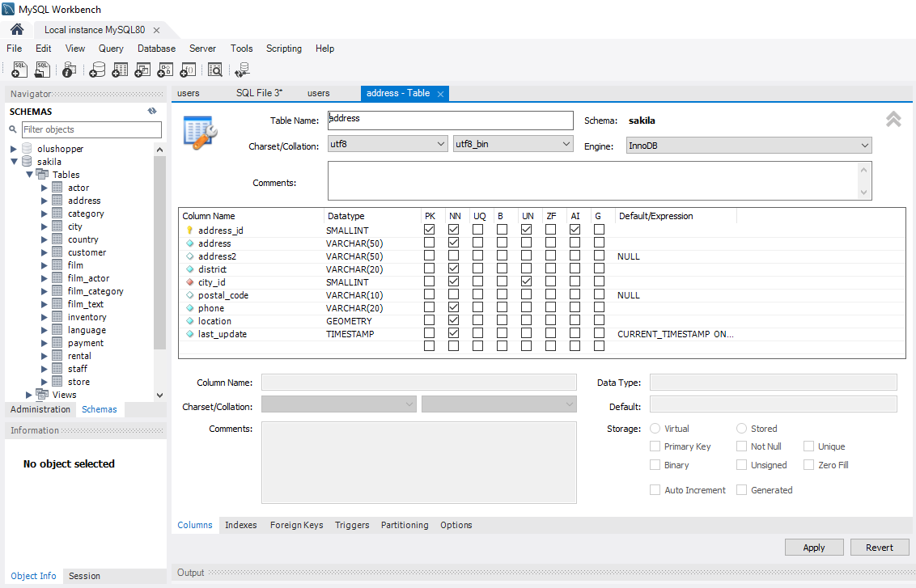
Task: Switch to the SQL File 3* tab
Action: click(x=260, y=93)
